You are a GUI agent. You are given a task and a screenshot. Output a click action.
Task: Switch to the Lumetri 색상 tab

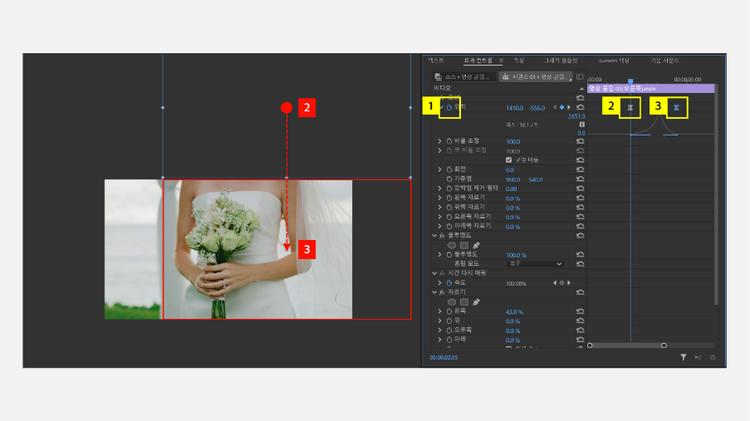point(614,61)
